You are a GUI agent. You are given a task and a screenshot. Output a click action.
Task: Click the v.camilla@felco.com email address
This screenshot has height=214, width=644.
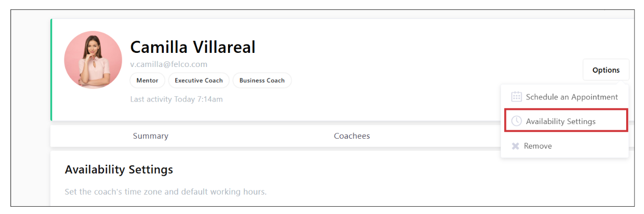168,64
